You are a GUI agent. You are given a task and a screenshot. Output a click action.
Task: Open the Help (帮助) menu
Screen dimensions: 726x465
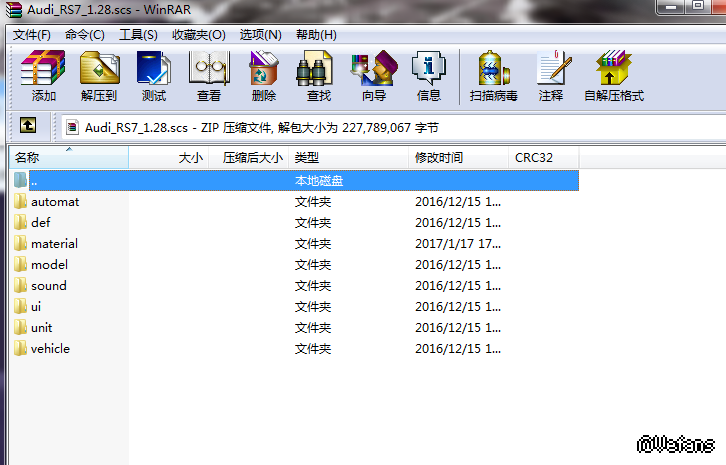pyautogui.click(x=316, y=35)
